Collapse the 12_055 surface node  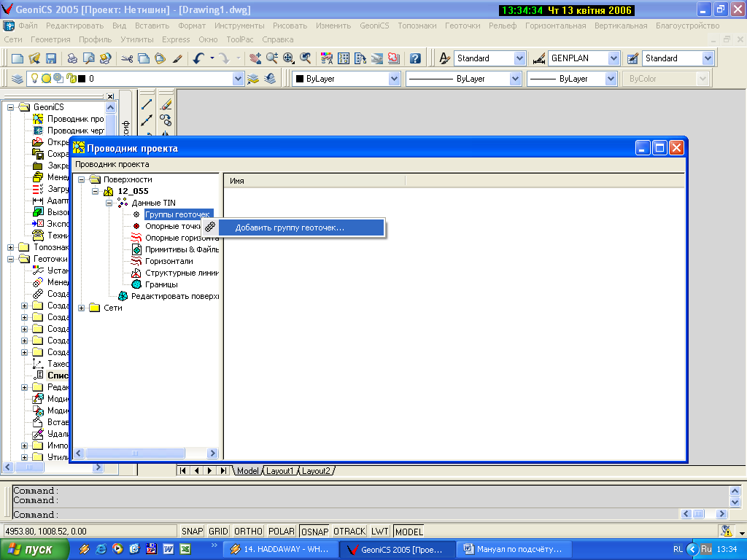(96, 191)
